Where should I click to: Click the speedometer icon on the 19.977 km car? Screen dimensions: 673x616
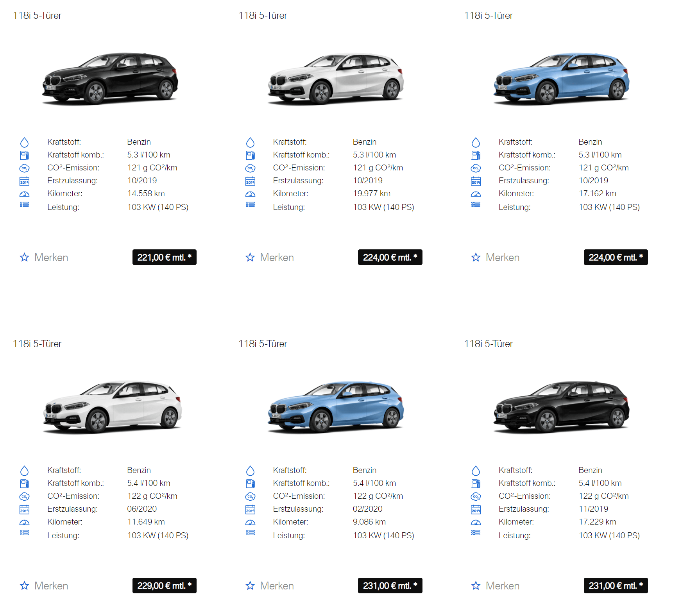(x=250, y=194)
